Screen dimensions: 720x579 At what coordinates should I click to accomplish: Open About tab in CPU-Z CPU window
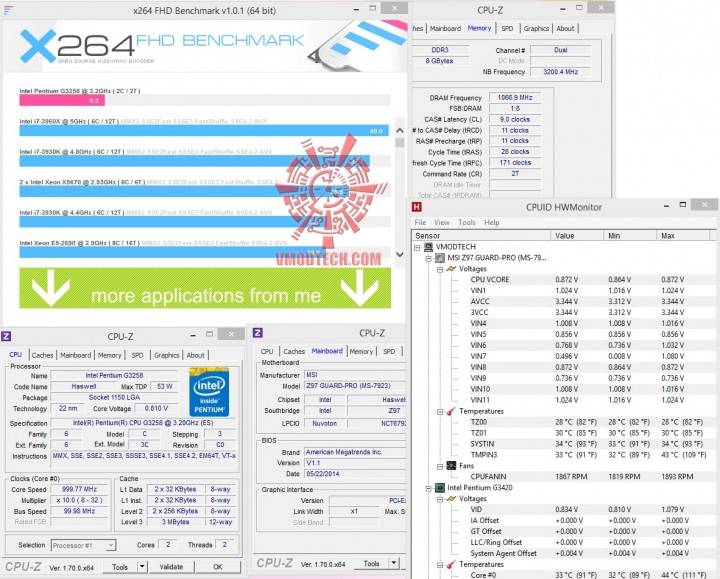coord(196,355)
